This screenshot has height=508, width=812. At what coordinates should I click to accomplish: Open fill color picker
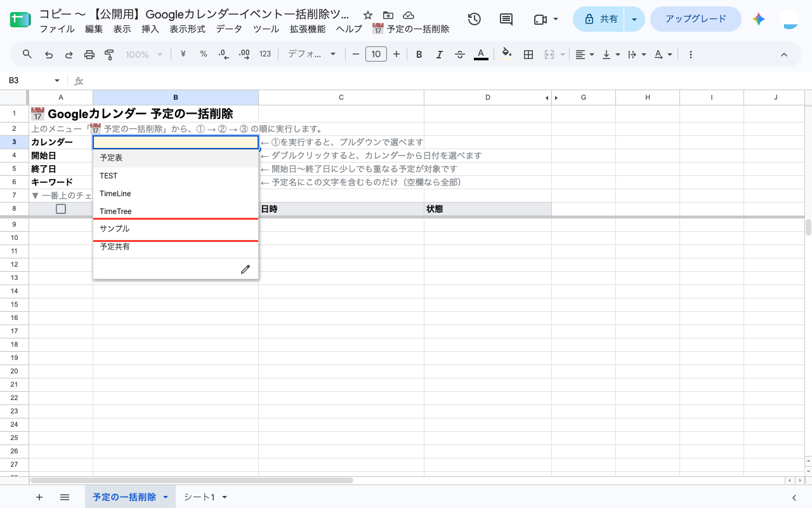point(506,55)
